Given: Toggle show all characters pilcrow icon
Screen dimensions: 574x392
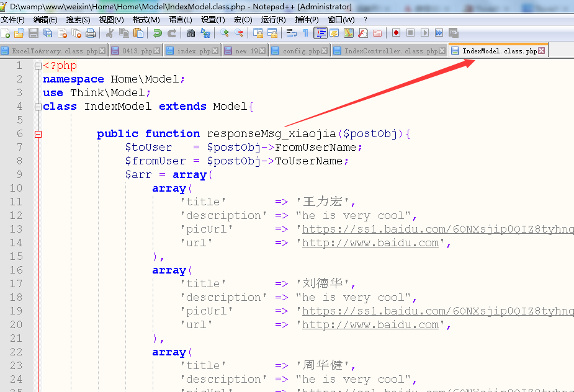Looking at the screenshot, I should [305, 33].
